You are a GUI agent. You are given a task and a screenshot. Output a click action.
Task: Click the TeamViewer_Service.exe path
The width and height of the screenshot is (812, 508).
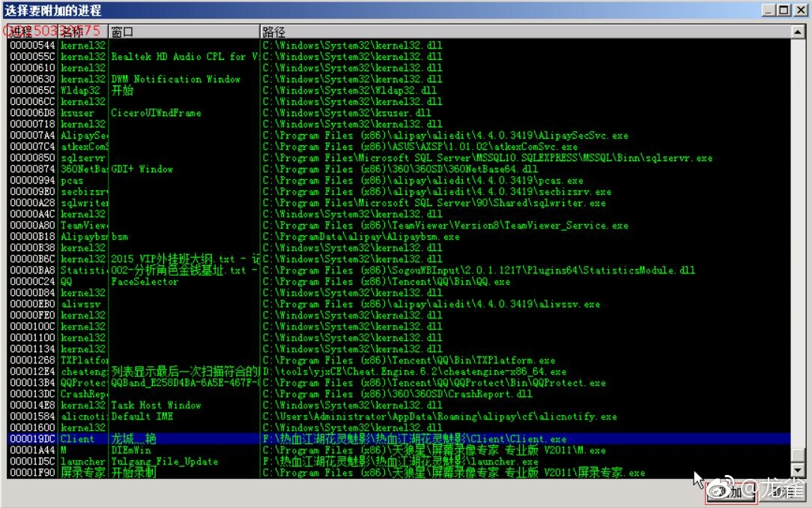coord(446,226)
